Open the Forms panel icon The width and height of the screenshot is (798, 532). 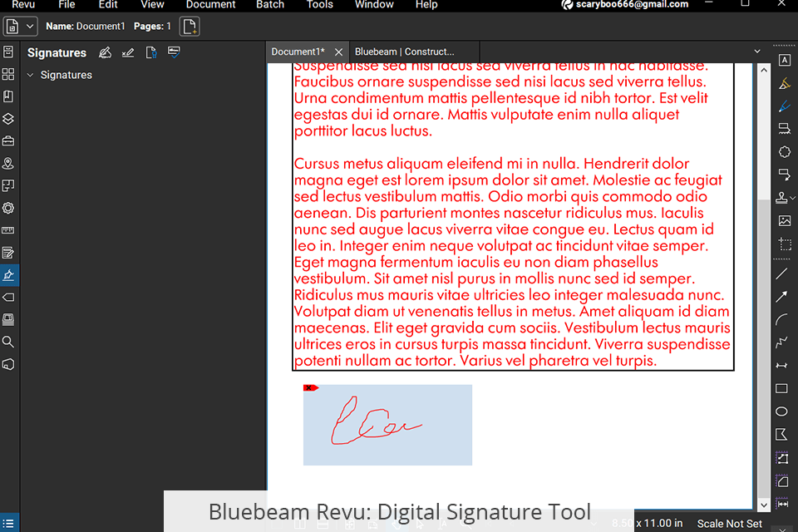pyautogui.click(x=8, y=253)
